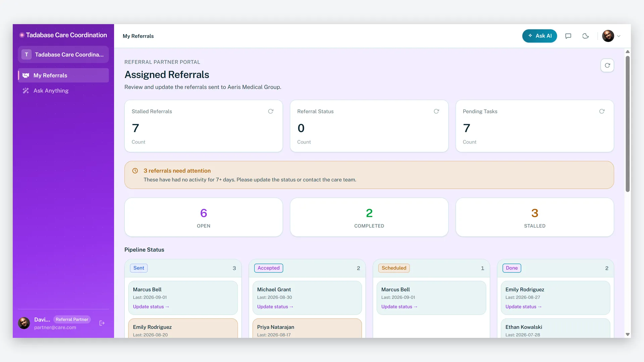Refresh the Assigned Referrals page

(x=607, y=65)
